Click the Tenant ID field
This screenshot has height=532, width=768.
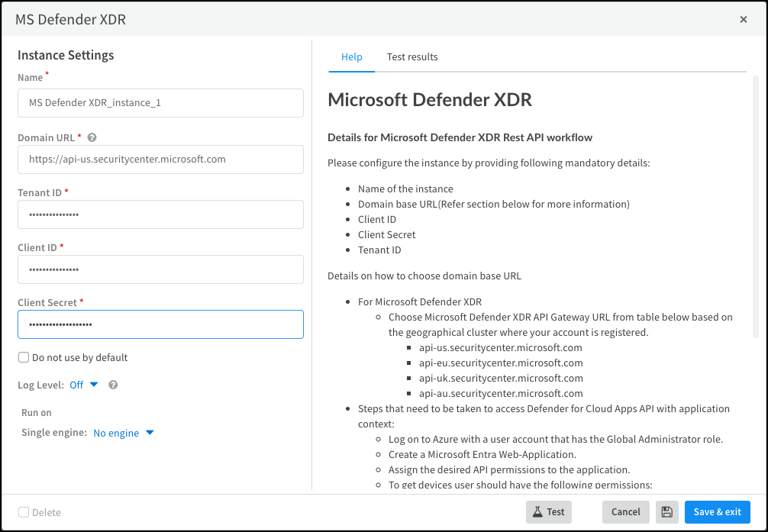tap(160, 214)
